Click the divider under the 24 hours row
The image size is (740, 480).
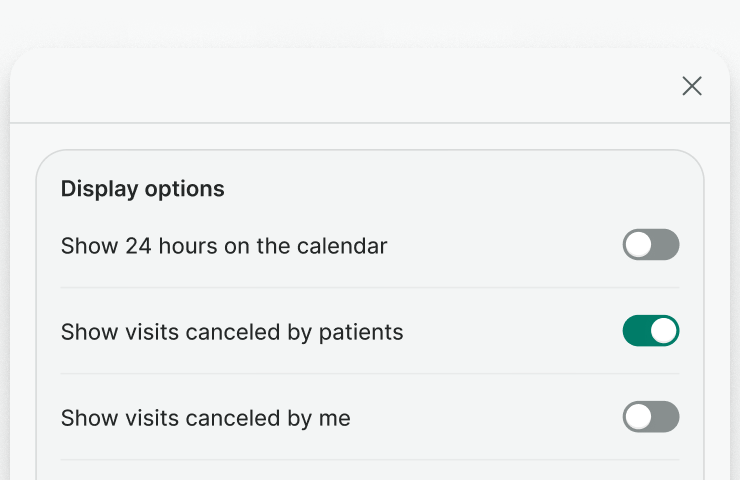[370, 288]
